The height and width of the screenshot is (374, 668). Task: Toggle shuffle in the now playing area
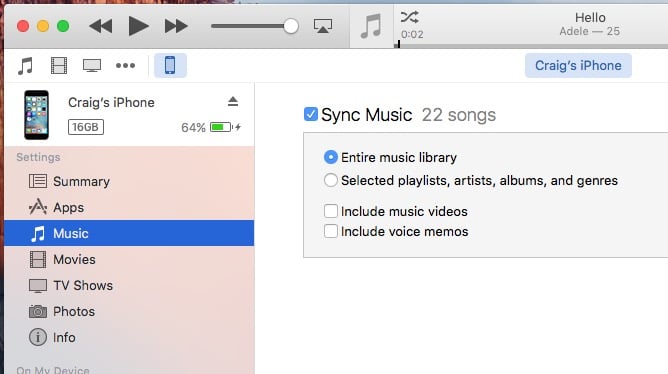409,17
